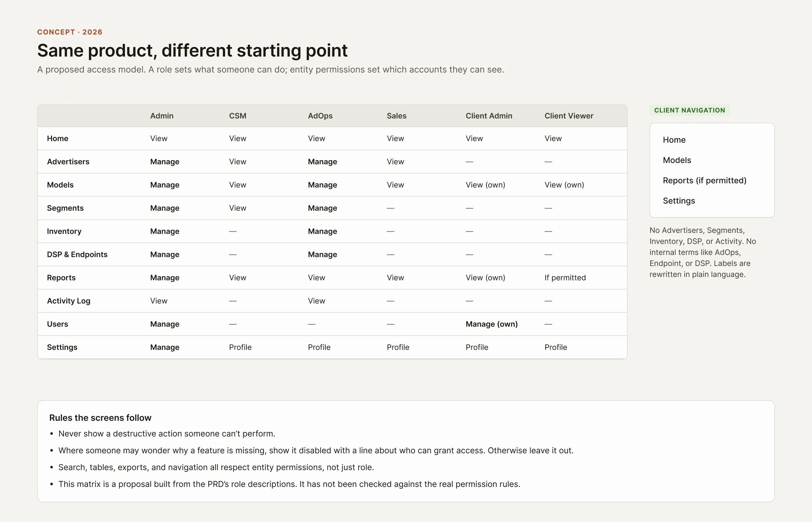Image resolution: width=812 pixels, height=522 pixels.
Task: Select the Advertisers row label
Action: pos(68,161)
